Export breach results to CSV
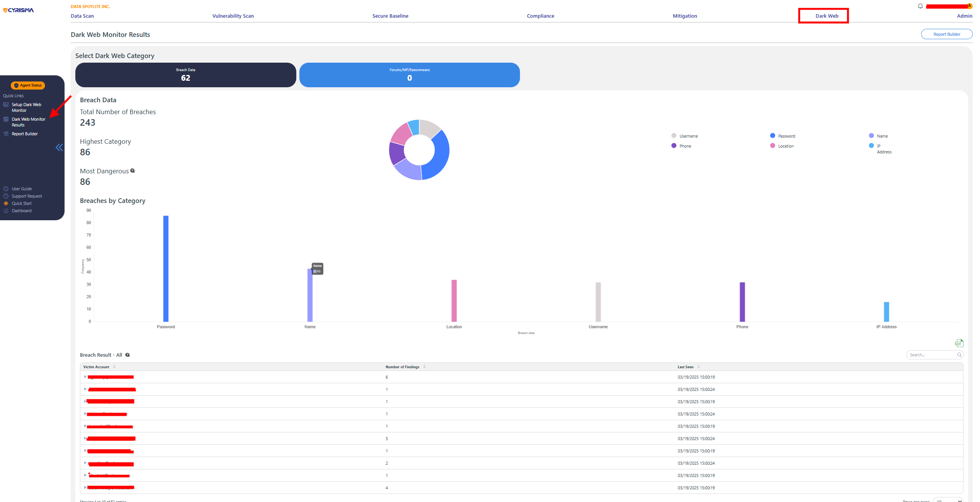The width and height of the screenshot is (980, 502). (959, 343)
